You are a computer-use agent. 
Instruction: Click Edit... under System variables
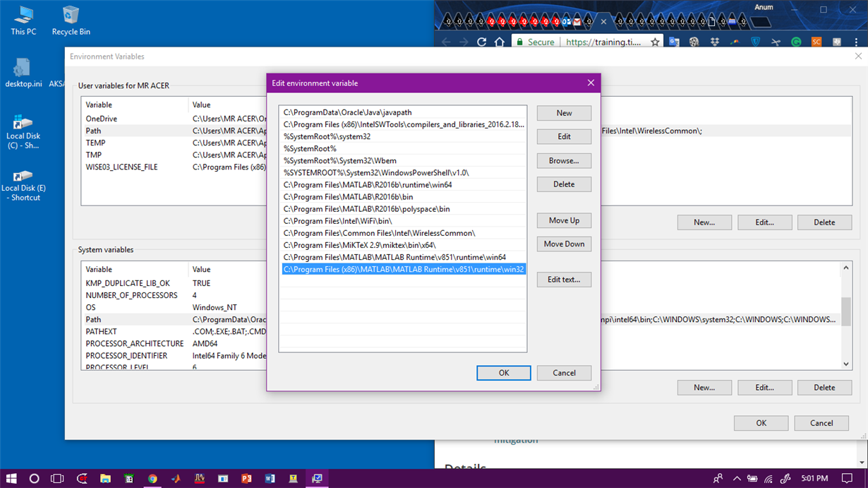(764, 387)
